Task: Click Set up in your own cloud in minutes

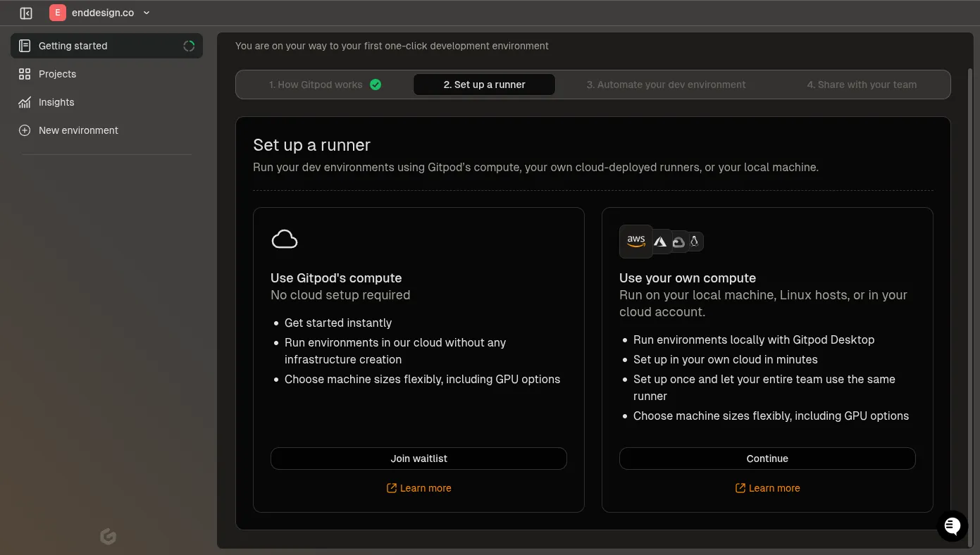Action: (726, 359)
